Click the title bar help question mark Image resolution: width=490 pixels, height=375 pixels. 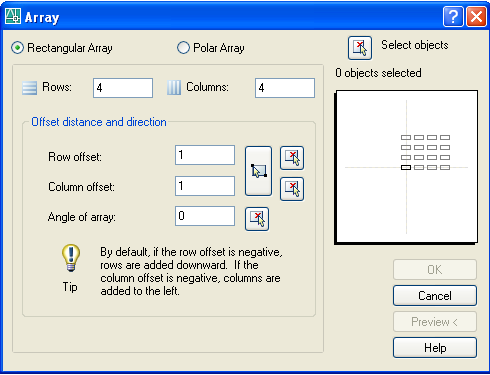pyautogui.click(x=453, y=16)
